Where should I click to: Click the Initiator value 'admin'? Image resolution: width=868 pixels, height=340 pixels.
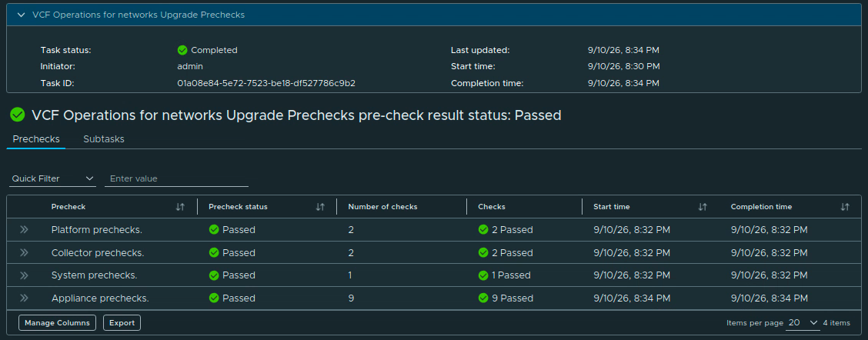pos(190,66)
